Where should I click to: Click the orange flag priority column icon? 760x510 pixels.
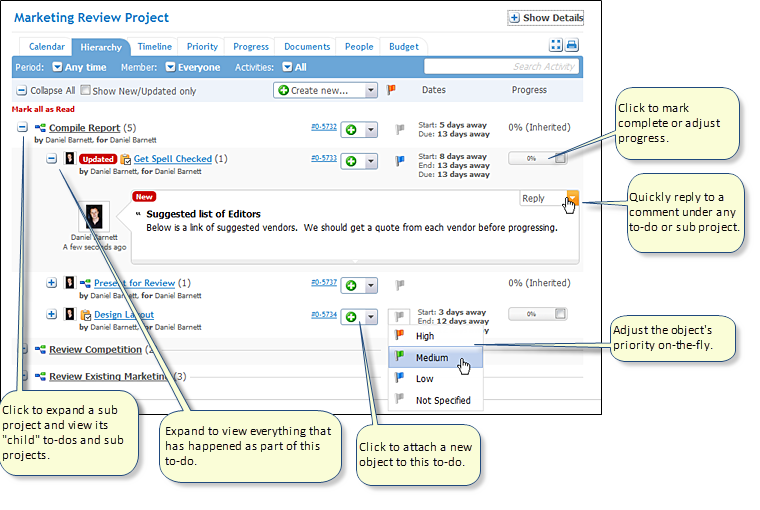pos(391,90)
